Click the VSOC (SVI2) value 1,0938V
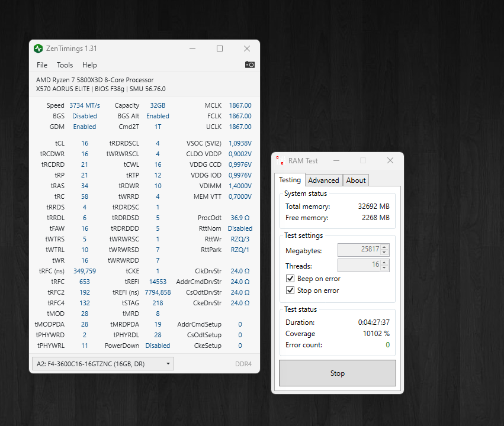 [240, 143]
